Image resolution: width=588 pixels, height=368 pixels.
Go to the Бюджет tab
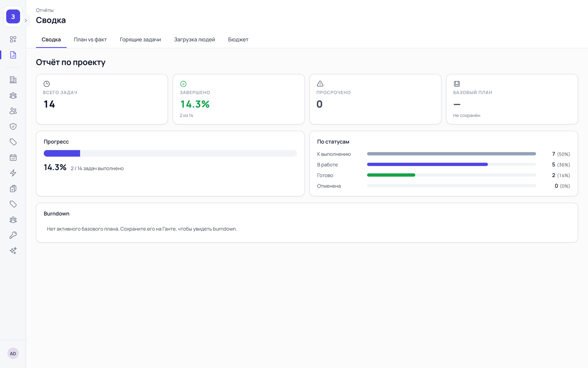(238, 39)
